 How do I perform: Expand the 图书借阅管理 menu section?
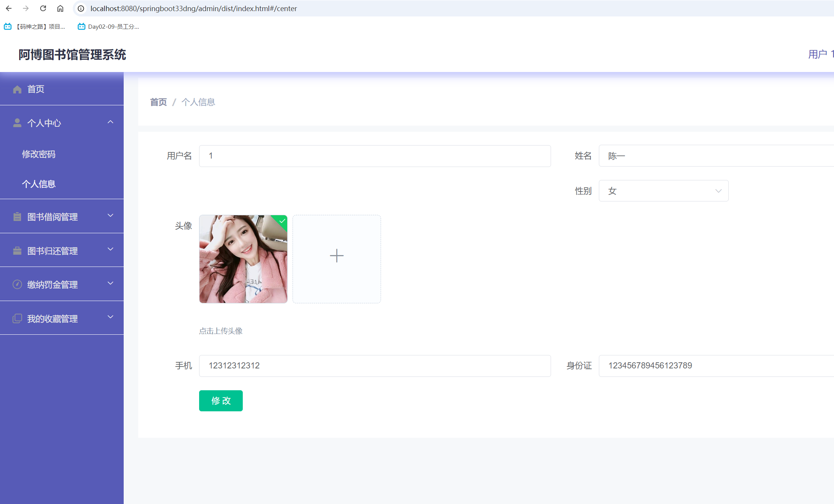coord(110,216)
